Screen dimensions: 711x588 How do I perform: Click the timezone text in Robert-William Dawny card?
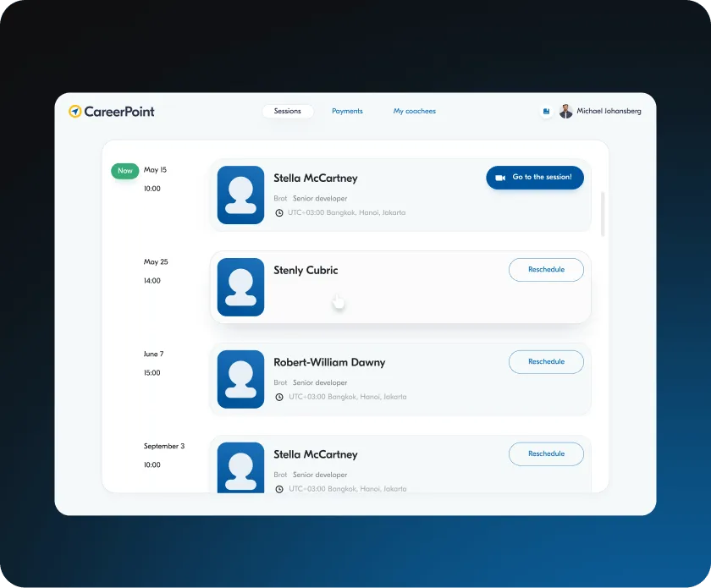[x=347, y=397]
